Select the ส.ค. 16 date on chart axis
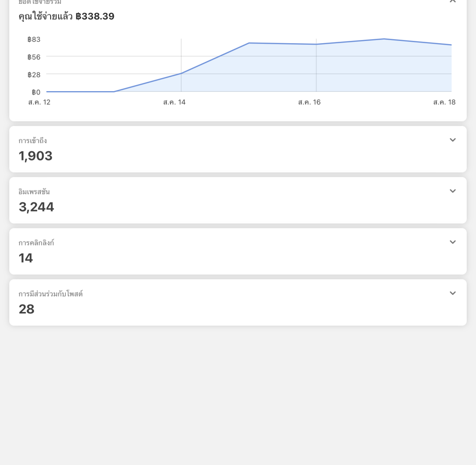 coord(309,102)
